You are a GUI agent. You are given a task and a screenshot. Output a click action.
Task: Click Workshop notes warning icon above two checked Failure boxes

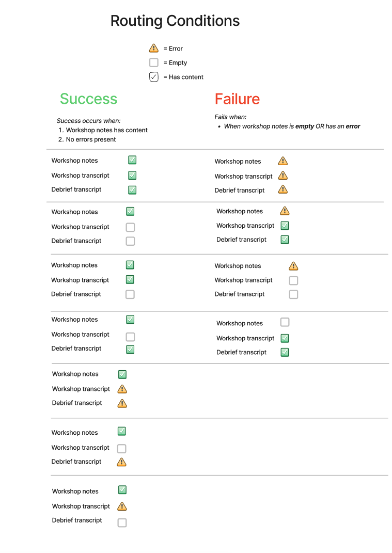coord(285,211)
